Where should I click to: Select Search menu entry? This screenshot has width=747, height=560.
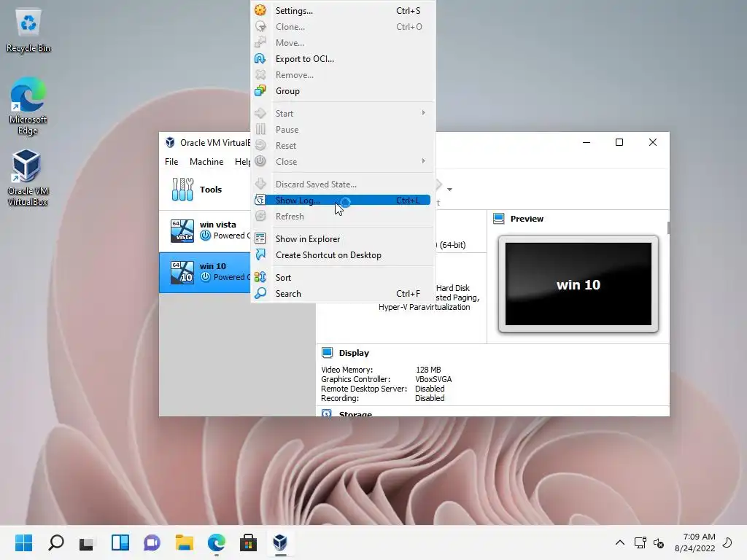coord(343,294)
